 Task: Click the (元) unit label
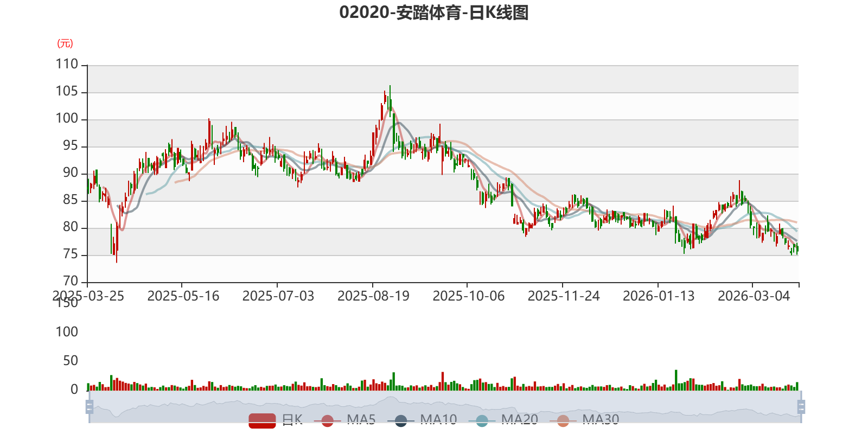(65, 43)
